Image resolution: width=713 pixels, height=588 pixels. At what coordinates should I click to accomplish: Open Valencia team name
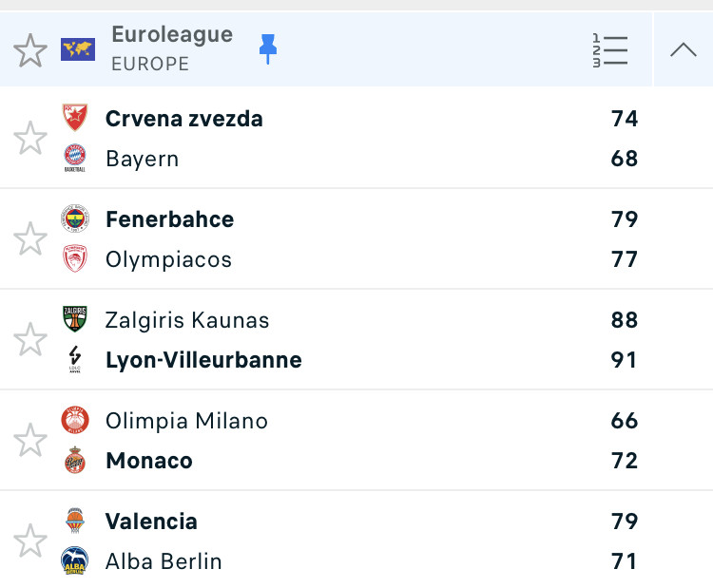point(151,522)
